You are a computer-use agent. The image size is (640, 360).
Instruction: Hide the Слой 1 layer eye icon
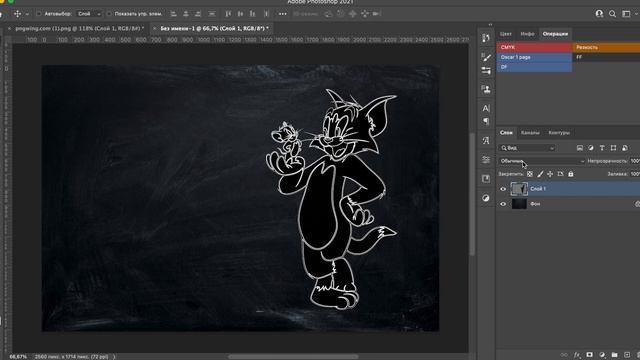(x=503, y=189)
